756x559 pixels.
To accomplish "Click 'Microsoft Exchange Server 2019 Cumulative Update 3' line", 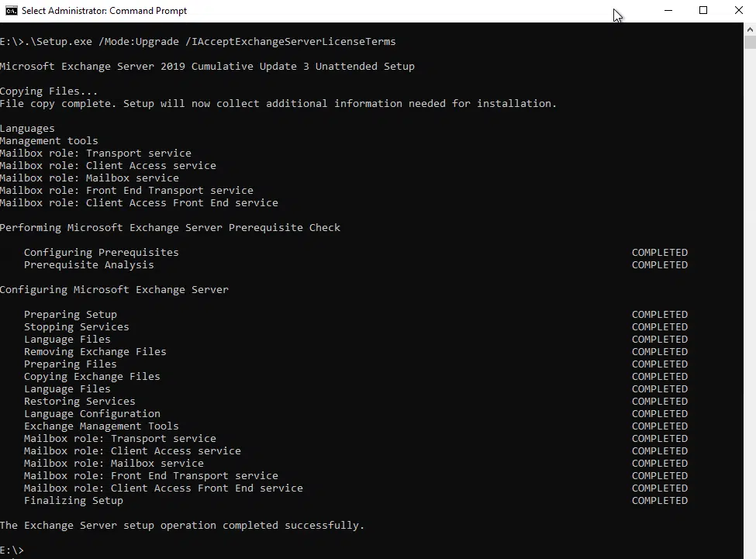I will point(207,67).
